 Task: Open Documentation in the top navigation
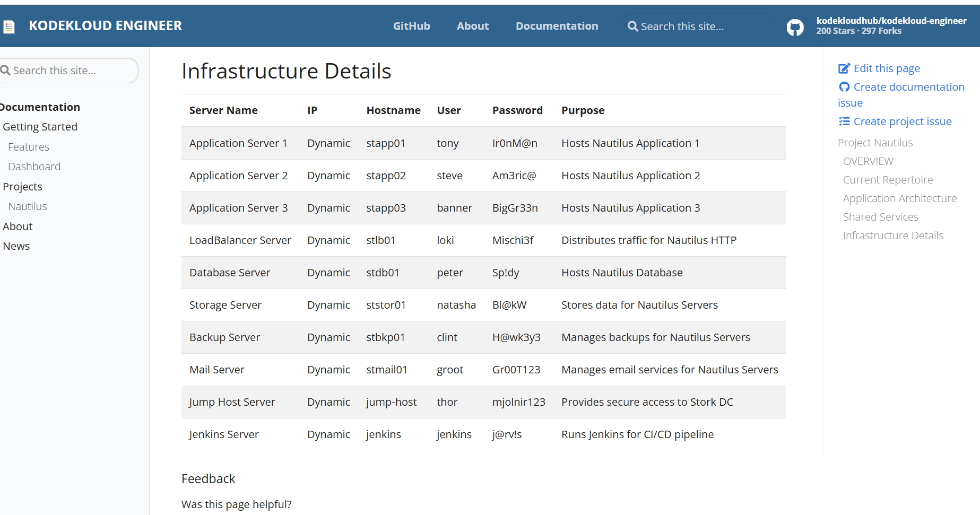[x=557, y=26]
